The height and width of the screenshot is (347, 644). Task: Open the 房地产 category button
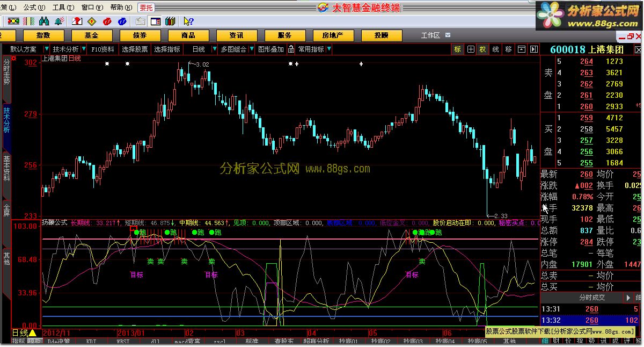[333, 35]
